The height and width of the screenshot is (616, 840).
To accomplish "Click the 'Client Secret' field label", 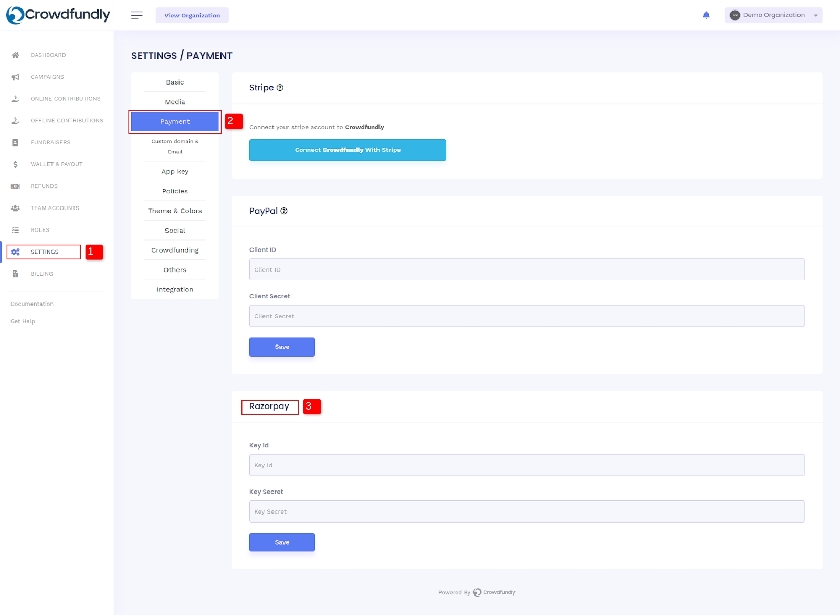I will [270, 296].
